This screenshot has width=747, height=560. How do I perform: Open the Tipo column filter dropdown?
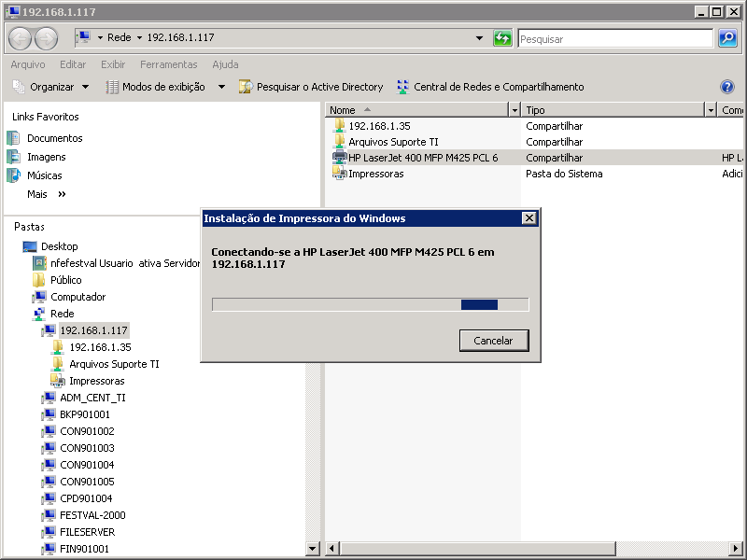pyautogui.click(x=711, y=110)
